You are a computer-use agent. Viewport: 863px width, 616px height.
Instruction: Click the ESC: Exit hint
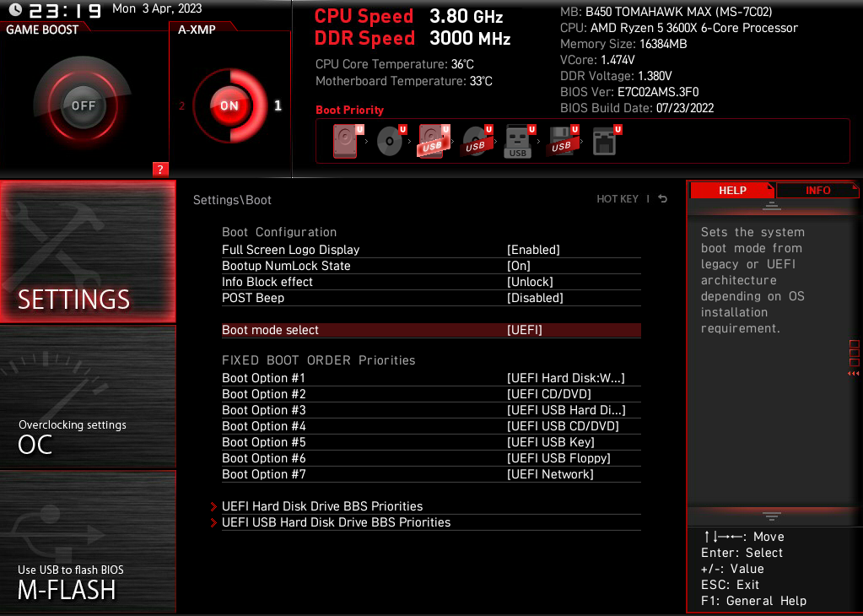pos(730,585)
